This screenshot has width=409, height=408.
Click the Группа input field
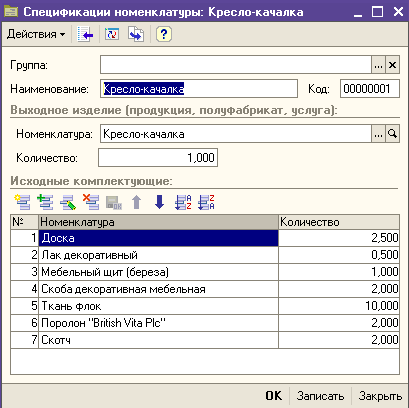(x=236, y=65)
